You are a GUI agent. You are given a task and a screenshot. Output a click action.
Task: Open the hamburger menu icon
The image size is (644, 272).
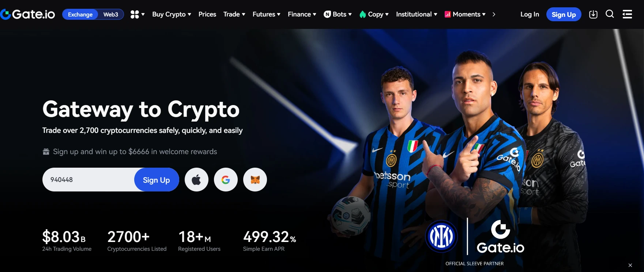coord(627,14)
